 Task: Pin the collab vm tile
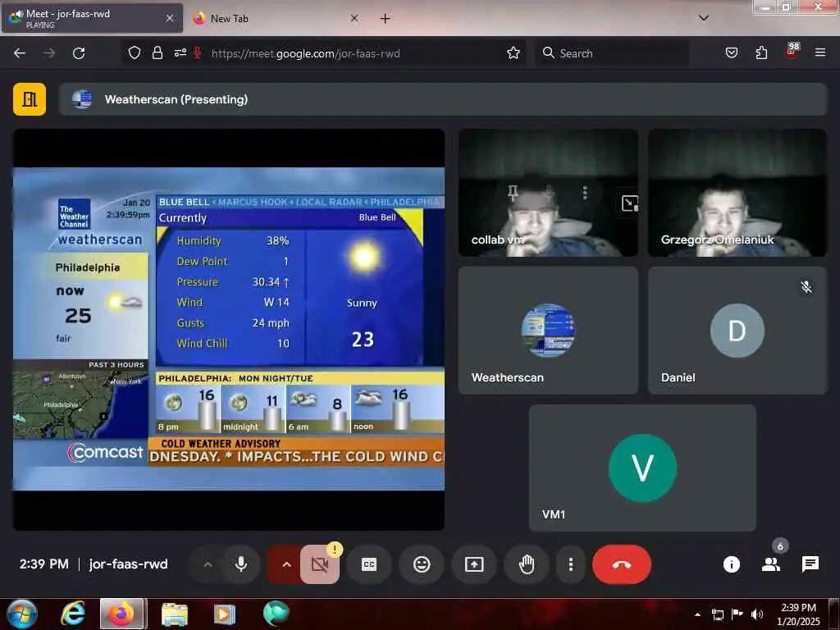(x=513, y=192)
